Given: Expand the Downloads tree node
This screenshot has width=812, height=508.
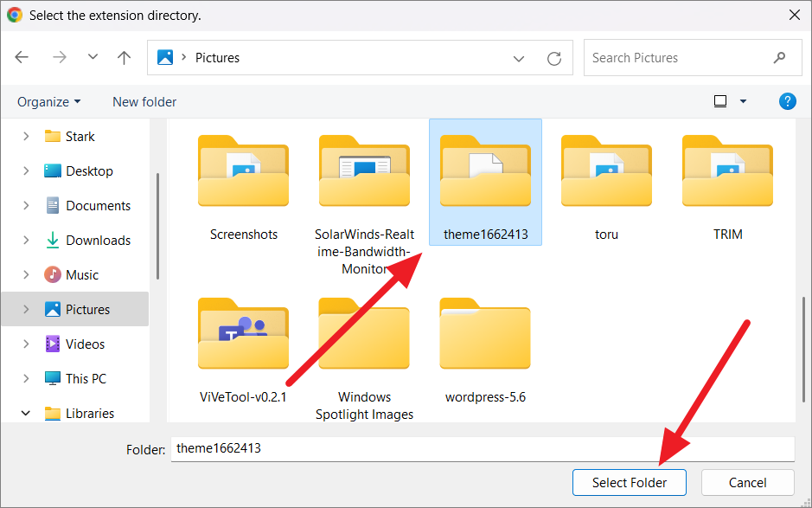Looking at the screenshot, I should click(26, 240).
